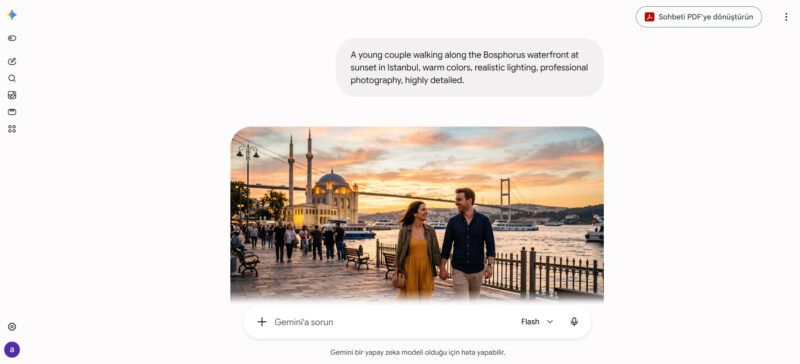This screenshot has height=364, width=800.
Task: Click the red PDF icon in convert button
Action: [649, 17]
